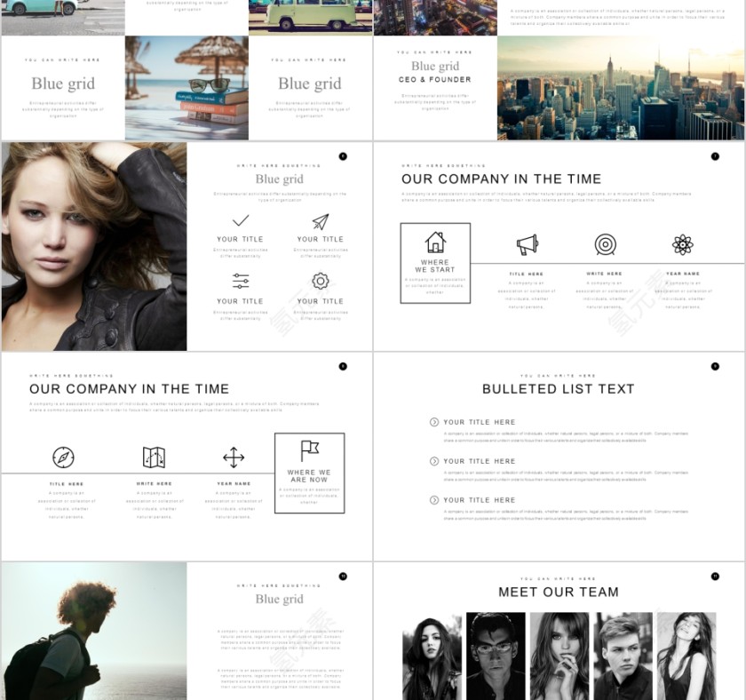Click the bullseye target icon
The height and width of the screenshot is (700, 746).
pos(605,244)
